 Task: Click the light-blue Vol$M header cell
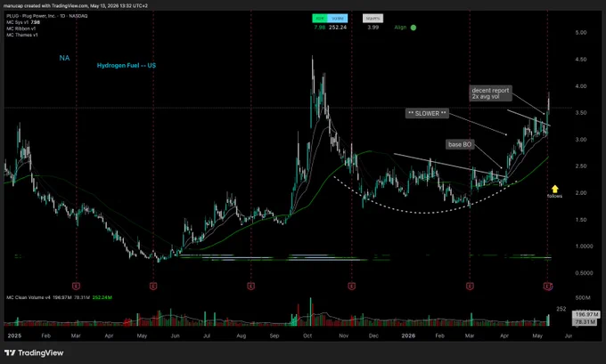338,18
